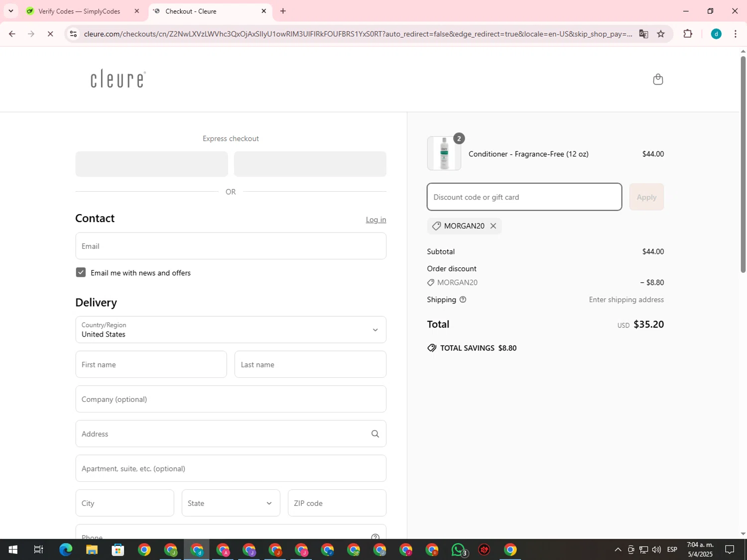This screenshot has width=747, height=560.
Task: Click the Apply discount button
Action: [x=646, y=197]
